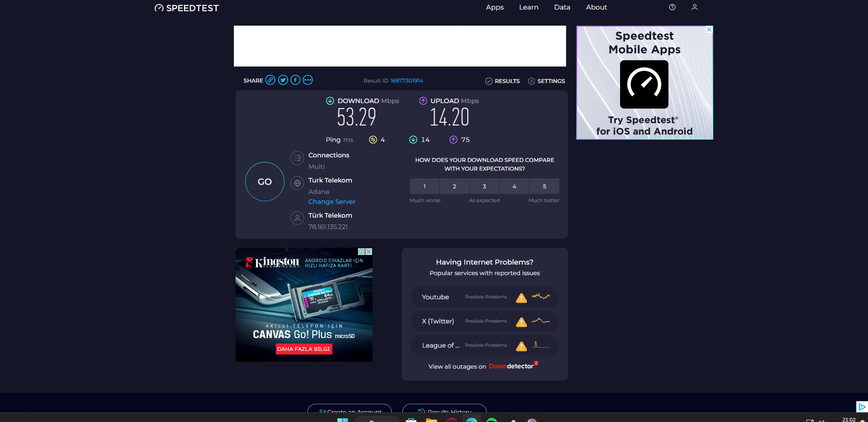Viewport: 868px width, 422px height.
Task: Open more share options ellipsis icon
Action: (x=308, y=80)
